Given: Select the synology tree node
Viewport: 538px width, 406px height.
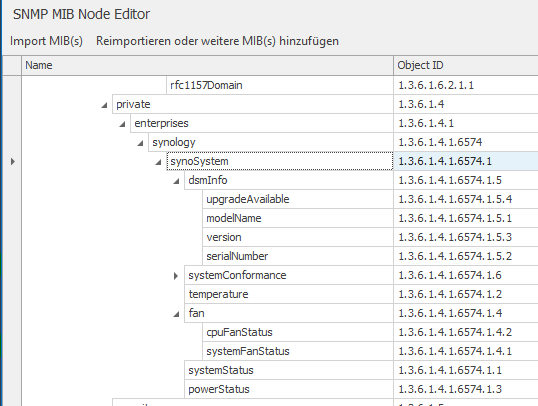Looking at the screenshot, I should pyautogui.click(x=271, y=142).
